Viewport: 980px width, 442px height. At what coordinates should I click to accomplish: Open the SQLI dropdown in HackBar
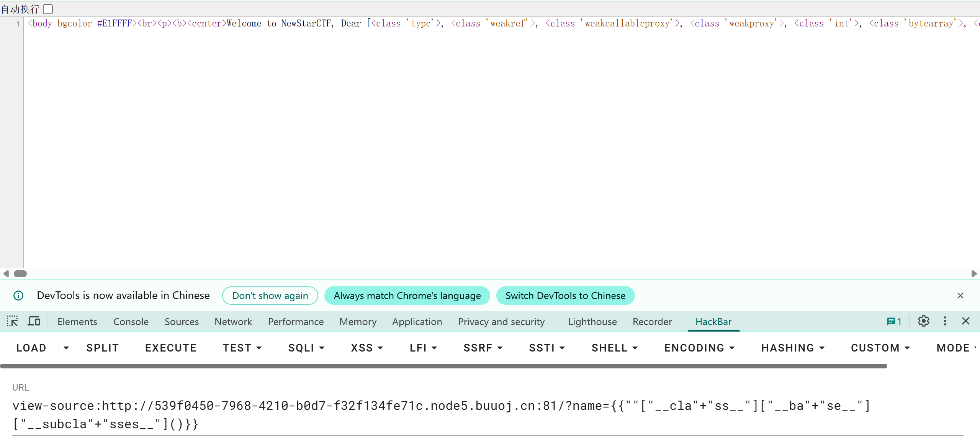coord(306,348)
